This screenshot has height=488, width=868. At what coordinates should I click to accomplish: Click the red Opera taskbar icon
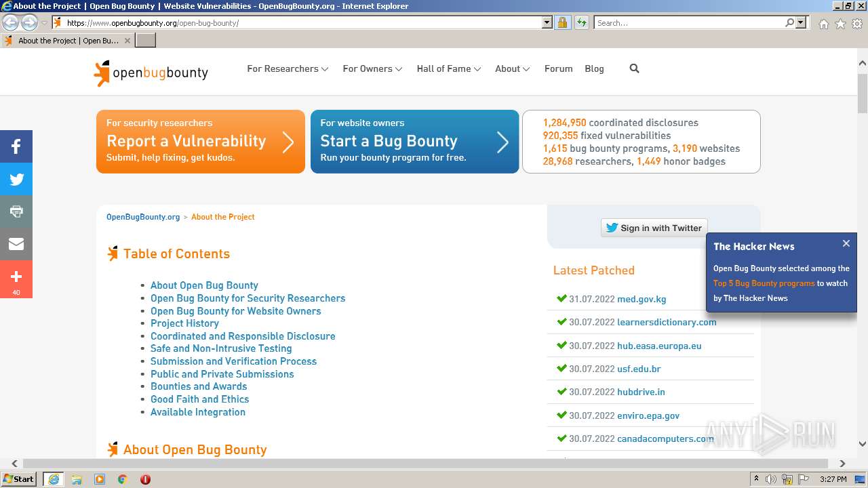(x=145, y=479)
